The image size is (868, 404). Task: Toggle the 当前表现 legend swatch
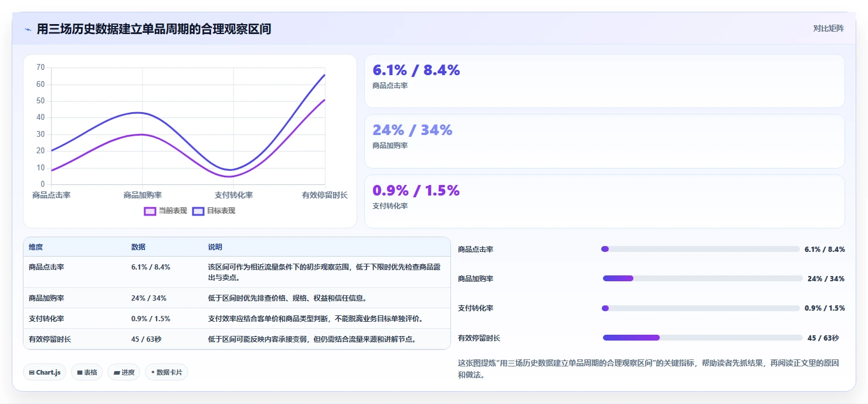(150, 211)
